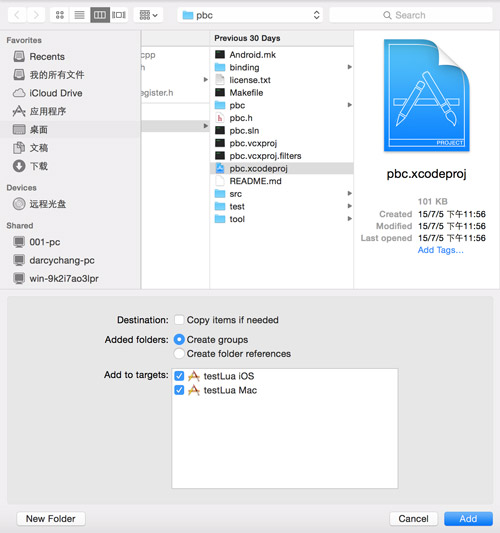
Task: Switch to list view in toolbar
Action: (80, 15)
